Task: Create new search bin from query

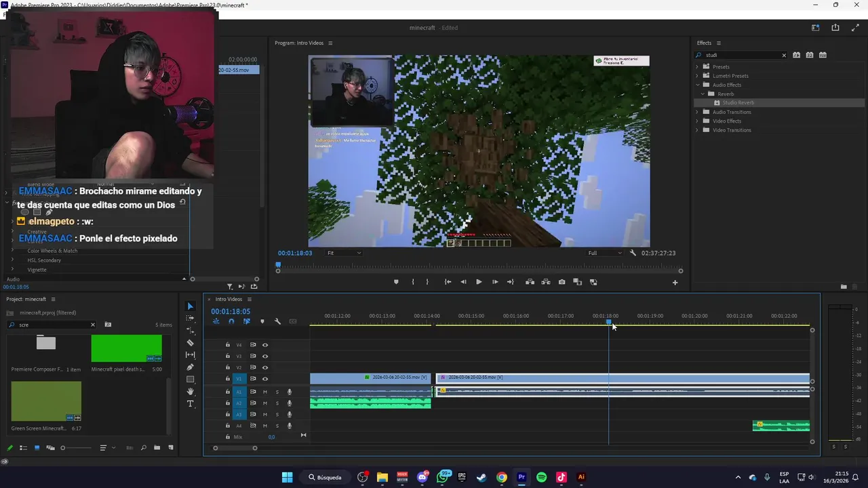Action: tap(108, 325)
